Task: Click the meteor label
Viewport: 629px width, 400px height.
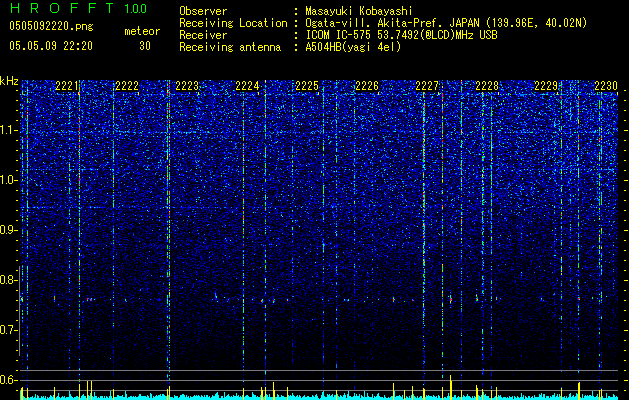Action: click(142, 31)
